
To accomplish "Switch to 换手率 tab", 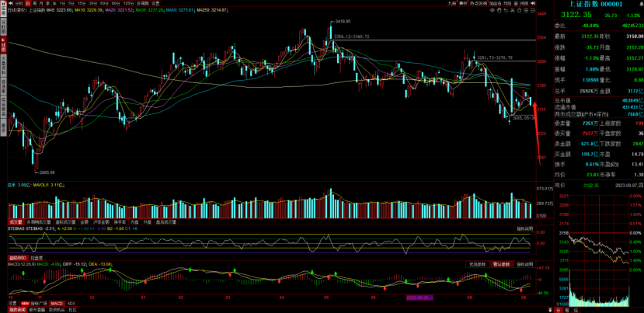I will (x=120, y=222).
